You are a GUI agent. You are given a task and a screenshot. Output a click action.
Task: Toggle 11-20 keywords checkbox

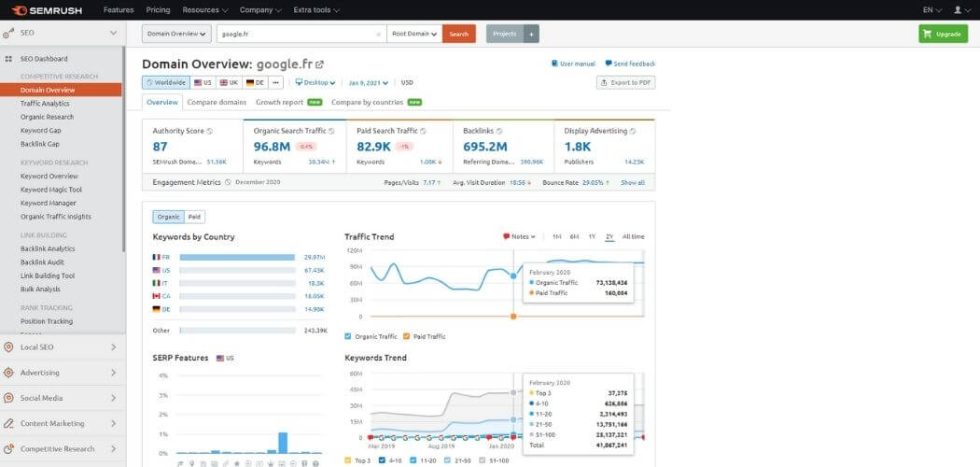413,460
